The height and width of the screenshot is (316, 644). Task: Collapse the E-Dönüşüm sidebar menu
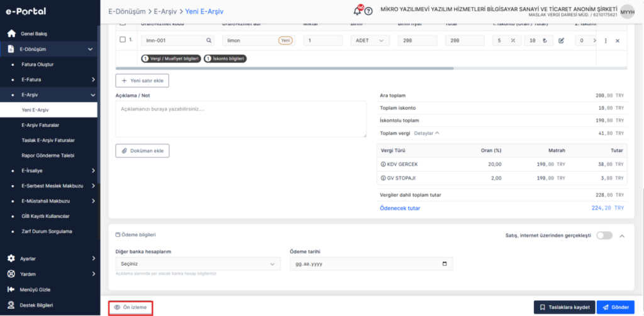pos(91,49)
